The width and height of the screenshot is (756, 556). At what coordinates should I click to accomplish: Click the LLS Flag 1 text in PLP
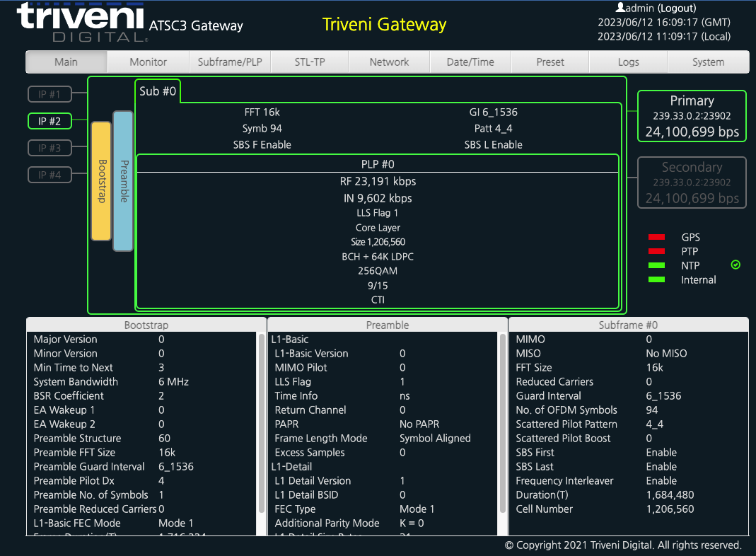pos(378,213)
